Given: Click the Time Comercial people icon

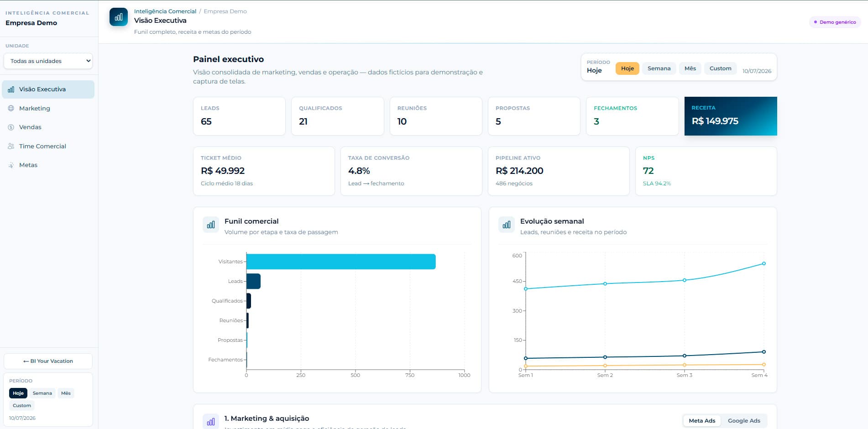Looking at the screenshot, I should pos(11,146).
